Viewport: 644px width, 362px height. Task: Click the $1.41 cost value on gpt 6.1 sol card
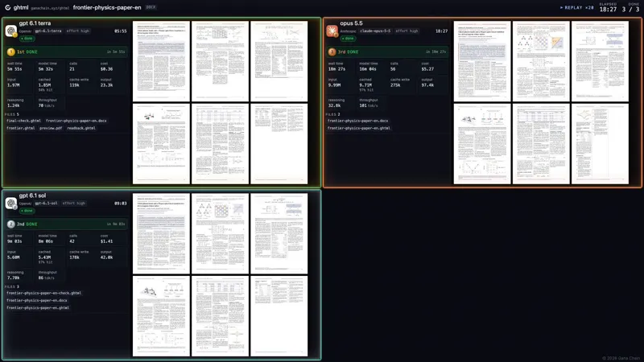[106, 241]
